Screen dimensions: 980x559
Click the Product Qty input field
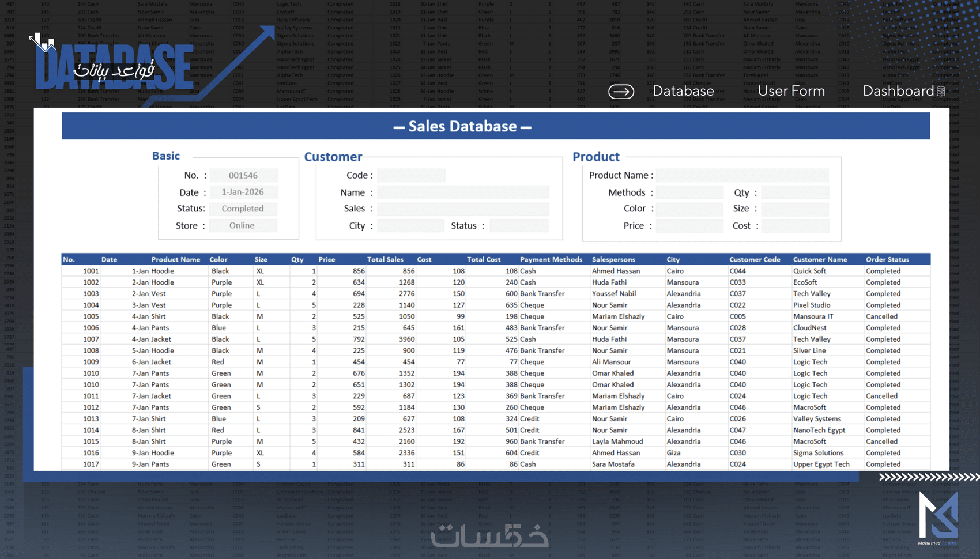pyautogui.click(x=795, y=192)
